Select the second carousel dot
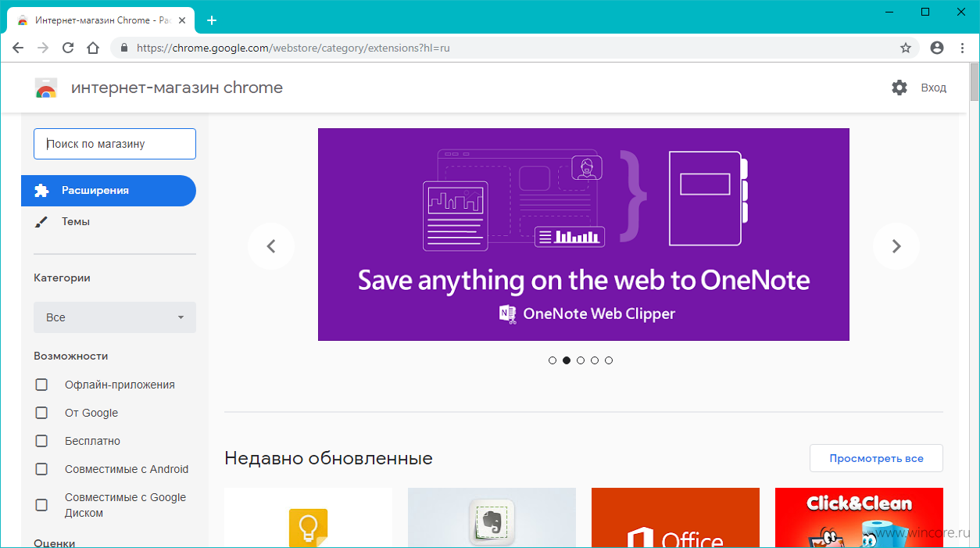The image size is (980, 548). click(x=567, y=360)
